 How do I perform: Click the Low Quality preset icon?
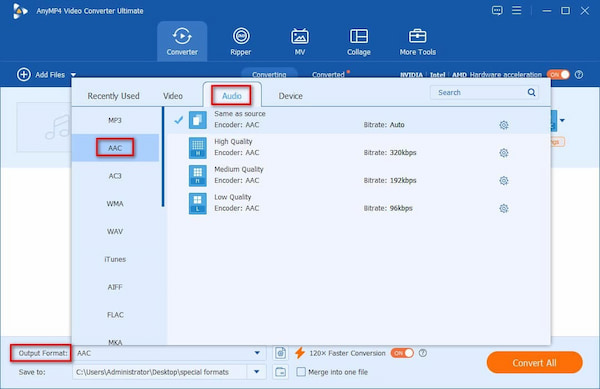(197, 203)
